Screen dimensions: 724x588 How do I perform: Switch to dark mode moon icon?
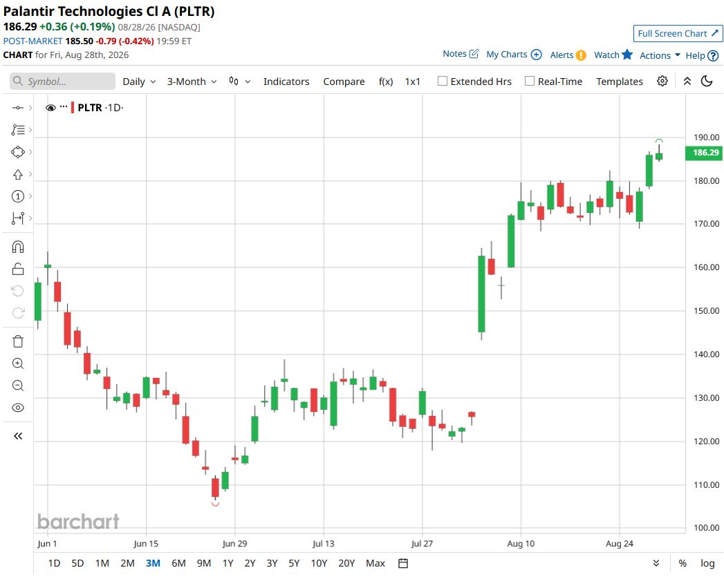pyautogui.click(x=707, y=82)
